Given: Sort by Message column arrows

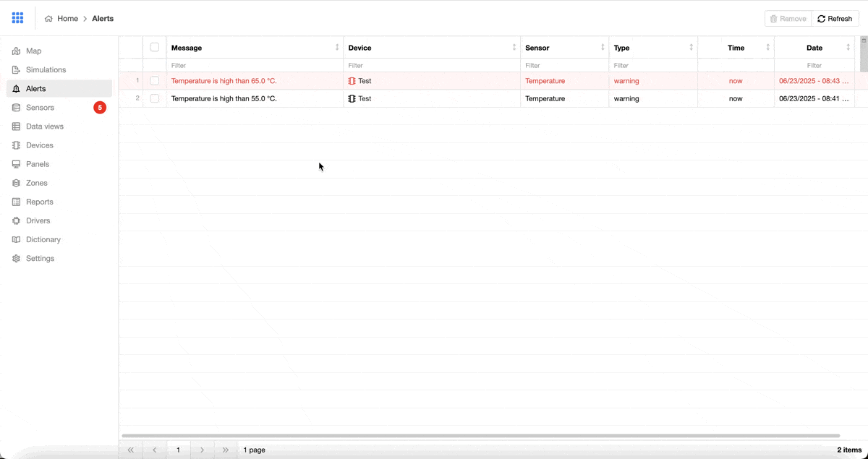Looking at the screenshot, I should click(x=337, y=48).
